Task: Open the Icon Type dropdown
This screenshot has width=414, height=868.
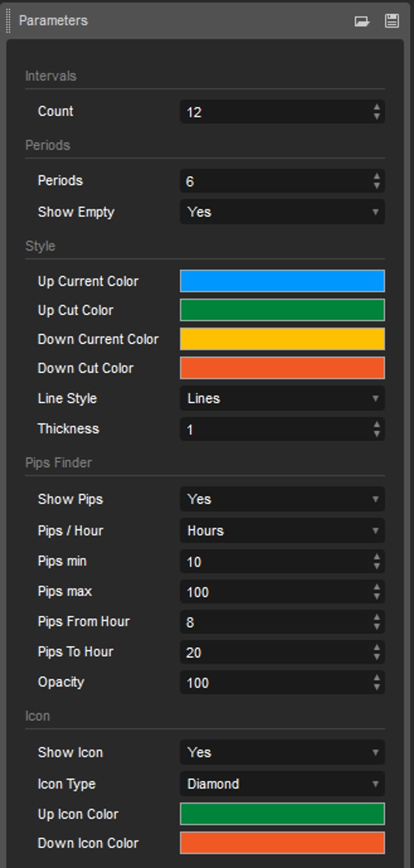Action: (x=282, y=784)
